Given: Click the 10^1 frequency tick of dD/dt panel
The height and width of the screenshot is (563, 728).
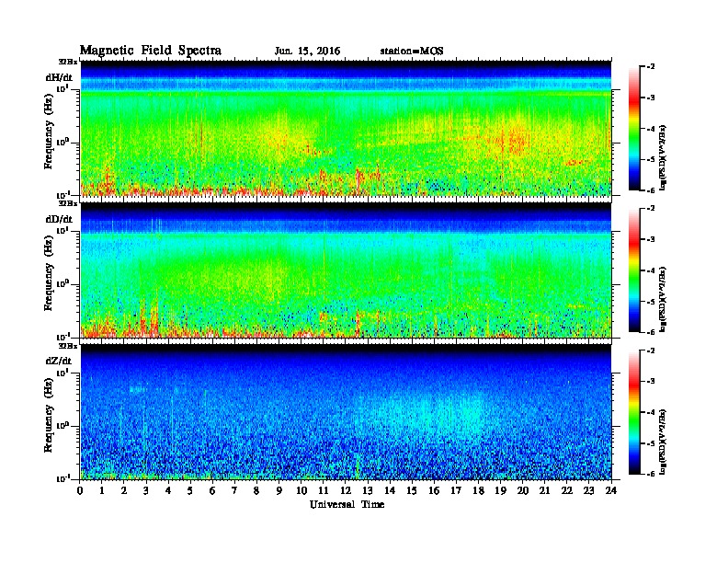Looking at the screenshot, I should pos(63,230).
